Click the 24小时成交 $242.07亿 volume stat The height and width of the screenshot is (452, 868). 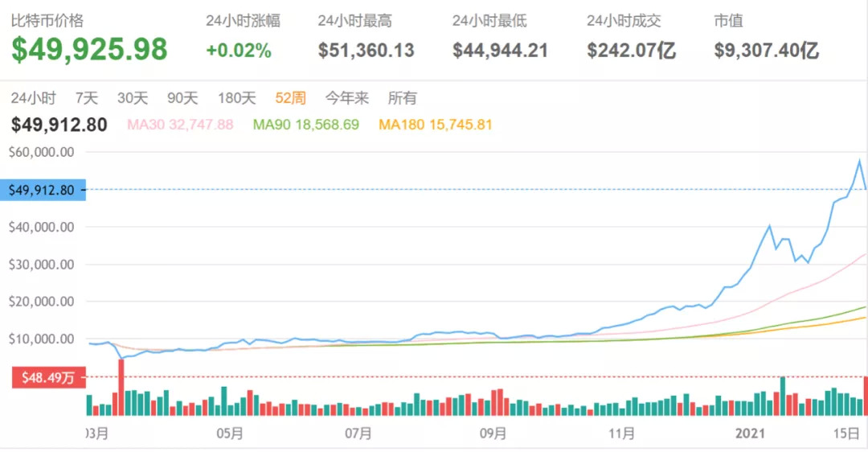(631, 51)
